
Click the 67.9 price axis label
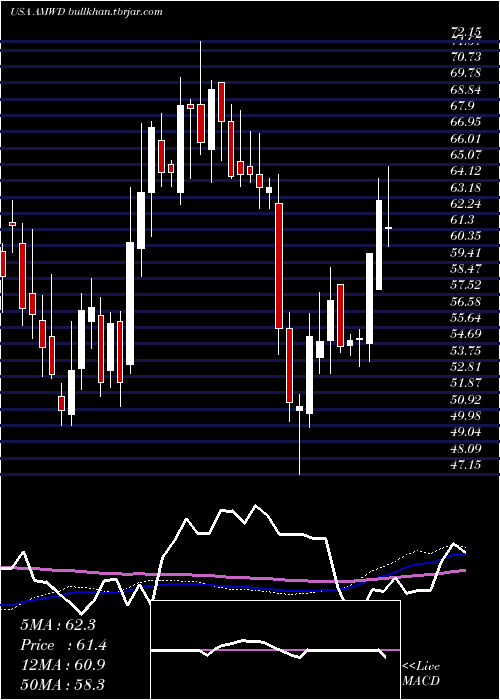click(x=463, y=106)
